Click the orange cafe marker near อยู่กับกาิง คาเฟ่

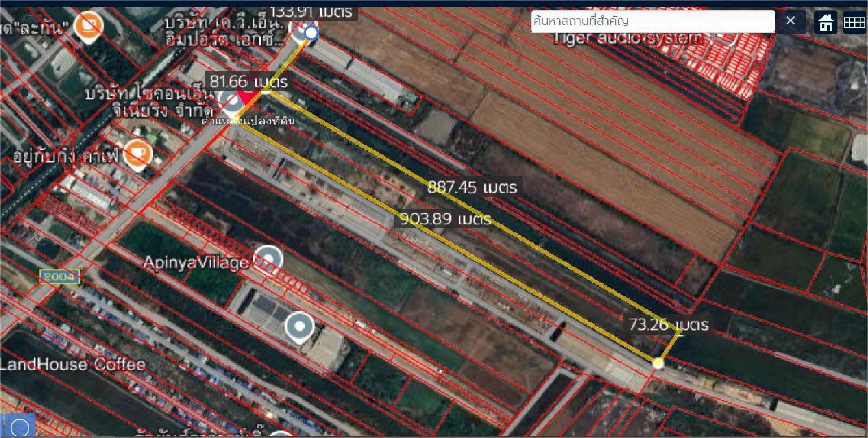137,154
